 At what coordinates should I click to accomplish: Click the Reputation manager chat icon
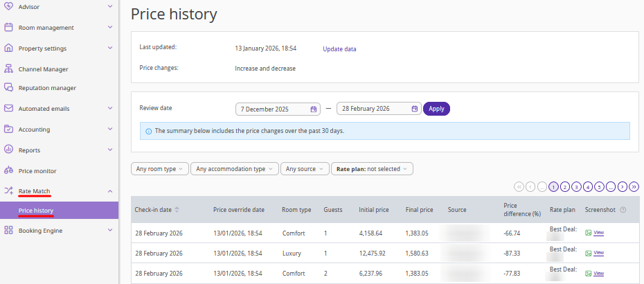(x=9, y=88)
